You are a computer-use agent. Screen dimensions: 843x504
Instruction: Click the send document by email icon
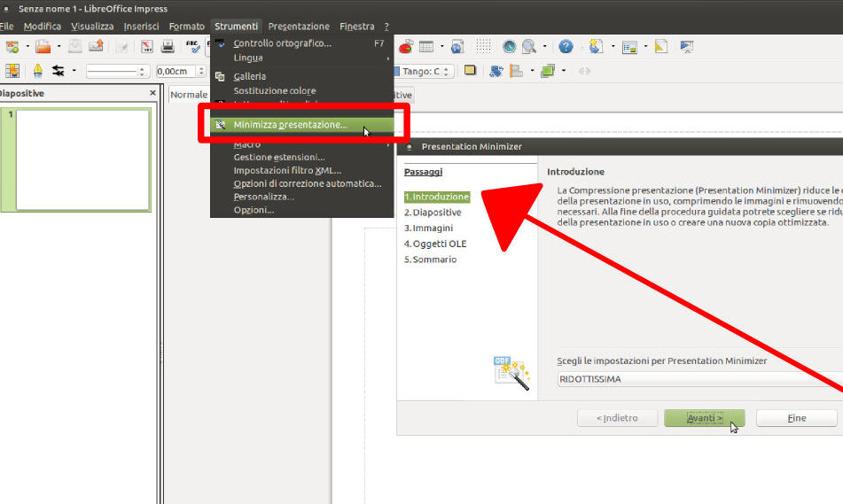(x=97, y=47)
